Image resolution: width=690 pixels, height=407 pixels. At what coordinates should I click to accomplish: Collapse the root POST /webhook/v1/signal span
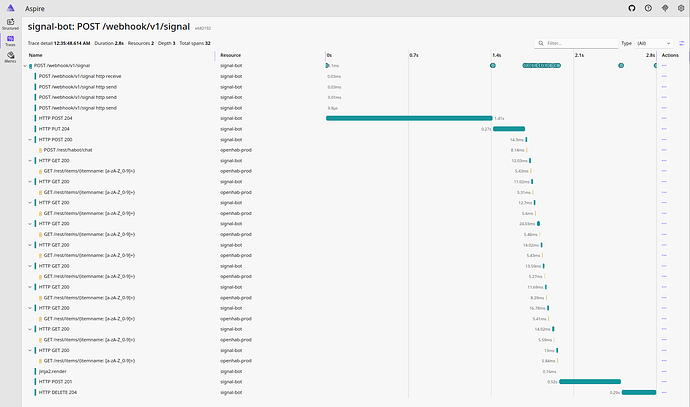[25, 66]
